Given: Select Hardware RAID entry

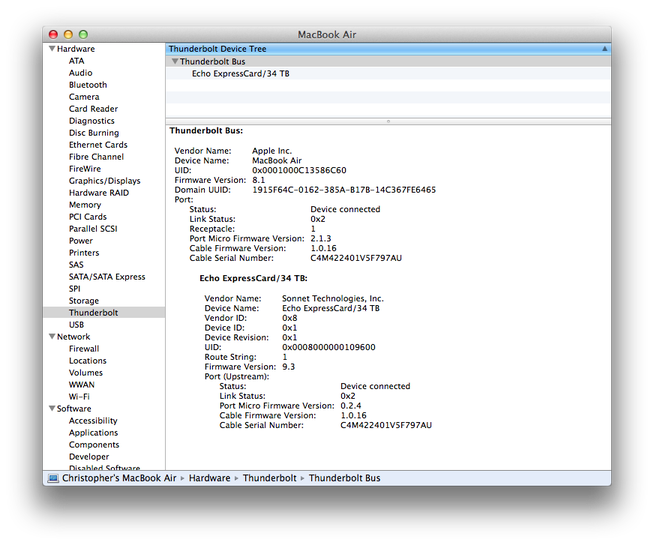Looking at the screenshot, I should tap(99, 193).
